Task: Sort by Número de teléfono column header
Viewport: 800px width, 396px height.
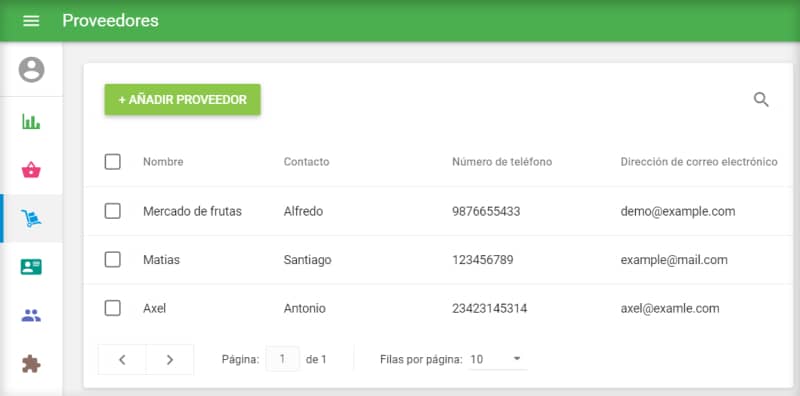Action: pos(502,162)
